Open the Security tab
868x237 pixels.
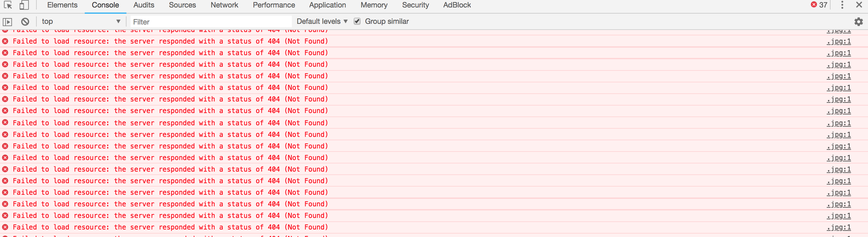(x=415, y=5)
